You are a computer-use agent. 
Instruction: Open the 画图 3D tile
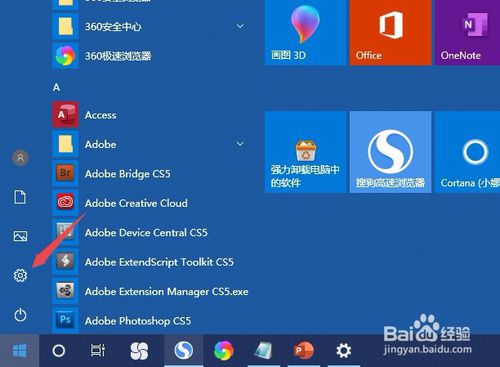(305, 32)
